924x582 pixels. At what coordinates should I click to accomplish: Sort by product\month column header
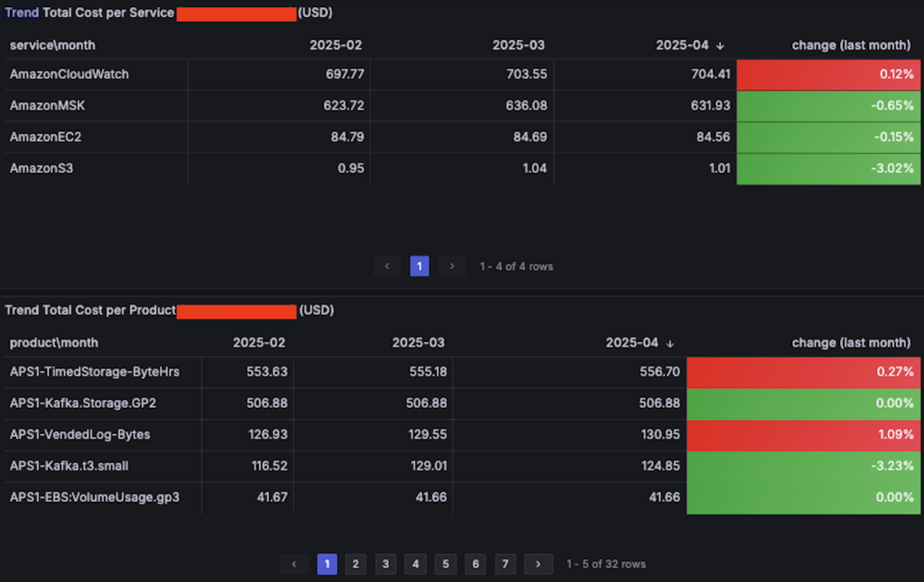tap(54, 343)
